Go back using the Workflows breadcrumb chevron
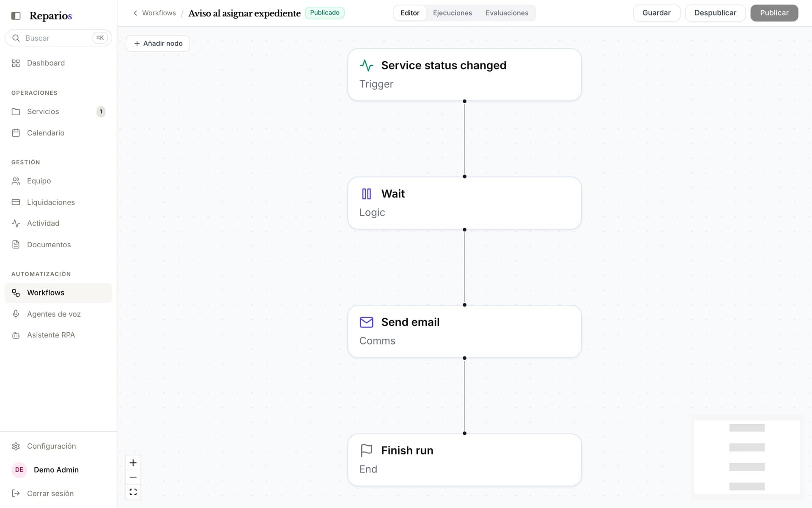The width and height of the screenshot is (812, 508). [135, 13]
